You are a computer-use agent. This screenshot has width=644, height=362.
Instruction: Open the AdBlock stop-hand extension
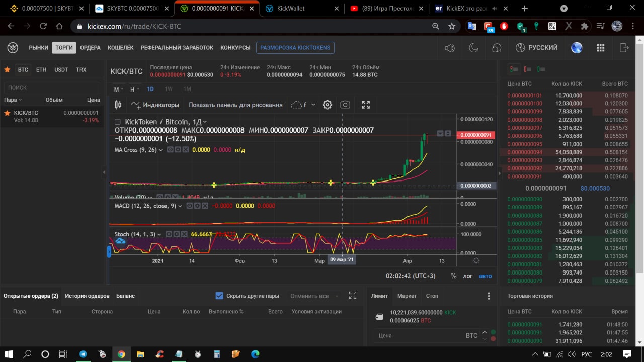click(x=504, y=26)
